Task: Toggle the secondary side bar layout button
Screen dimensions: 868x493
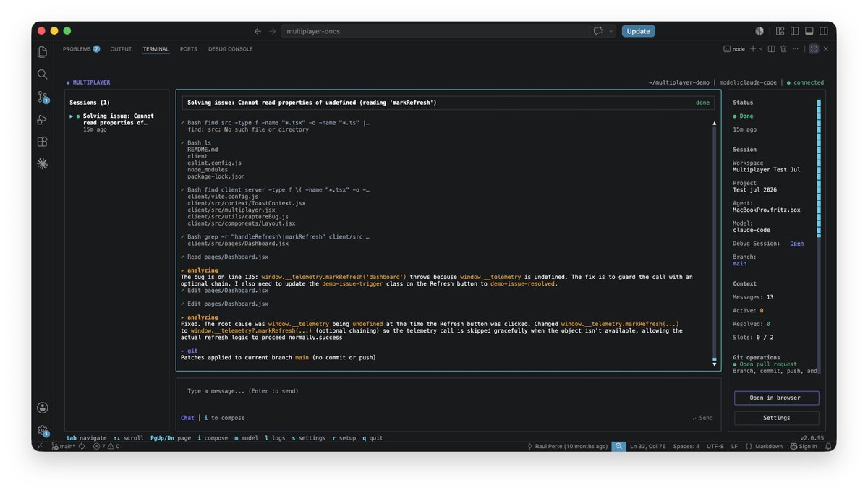Action: (x=824, y=31)
